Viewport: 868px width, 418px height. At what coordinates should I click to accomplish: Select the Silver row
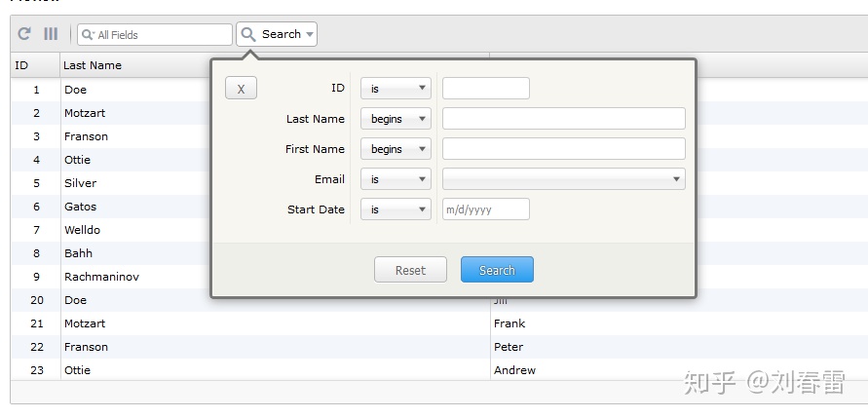coord(111,183)
